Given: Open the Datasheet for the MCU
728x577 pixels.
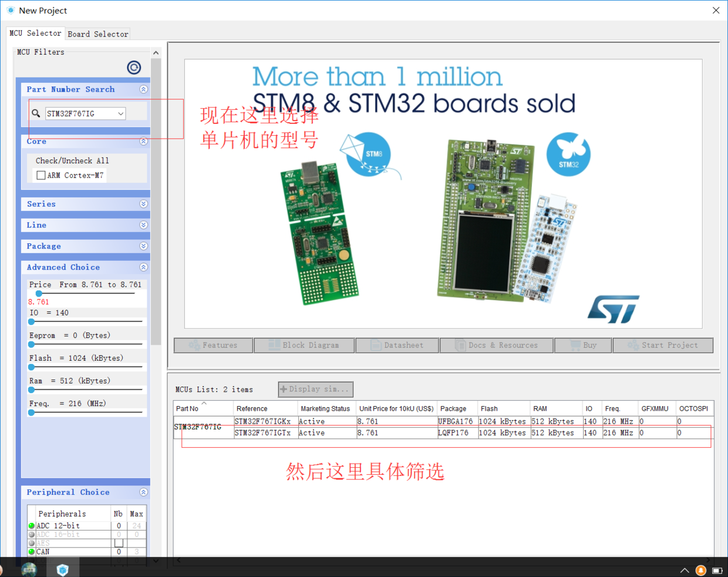Looking at the screenshot, I should [397, 345].
